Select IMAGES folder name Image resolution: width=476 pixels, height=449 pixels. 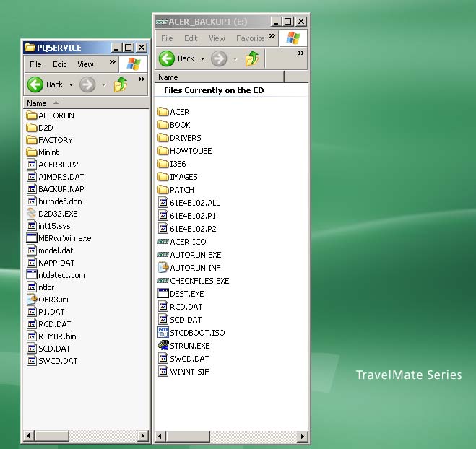[x=183, y=177]
